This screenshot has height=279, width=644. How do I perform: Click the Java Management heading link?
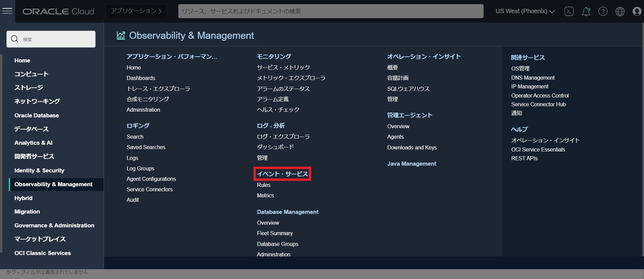tap(411, 164)
